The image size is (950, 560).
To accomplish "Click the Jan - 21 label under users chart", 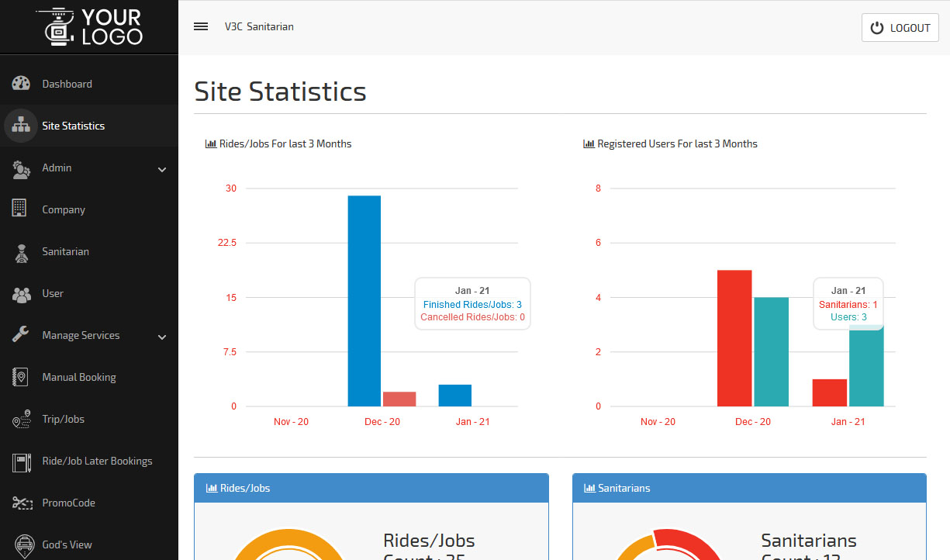I will point(848,422).
